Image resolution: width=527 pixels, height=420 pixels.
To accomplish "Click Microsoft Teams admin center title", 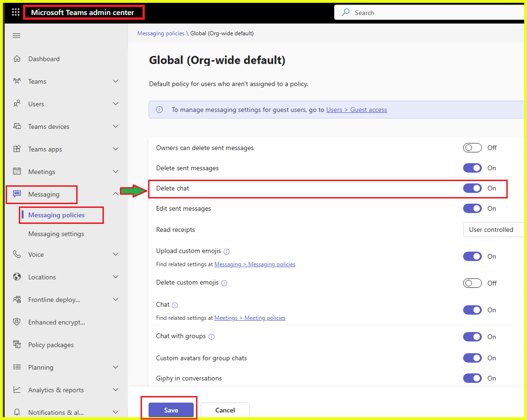I will coord(83,12).
